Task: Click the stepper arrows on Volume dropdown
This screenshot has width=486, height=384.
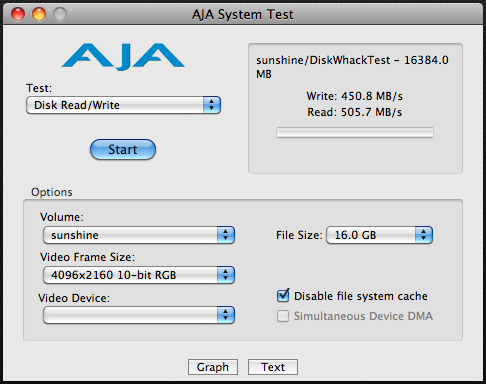Action: (226, 235)
